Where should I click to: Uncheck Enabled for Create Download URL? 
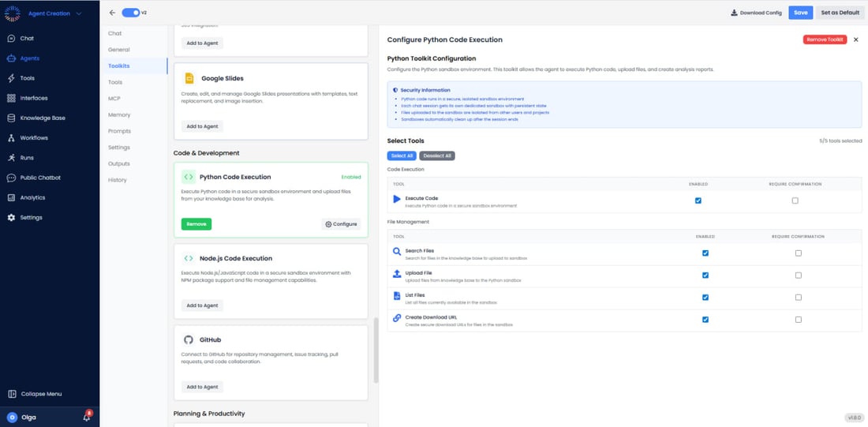(x=705, y=320)
